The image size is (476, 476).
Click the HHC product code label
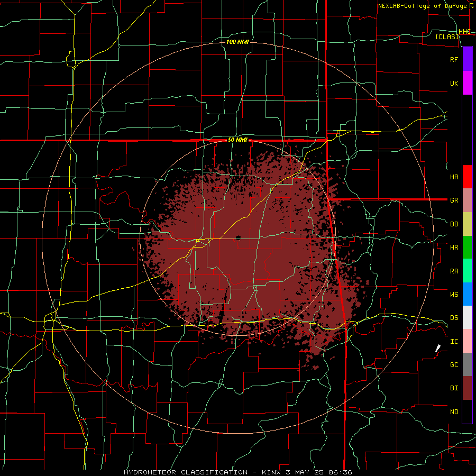[464, 32]
